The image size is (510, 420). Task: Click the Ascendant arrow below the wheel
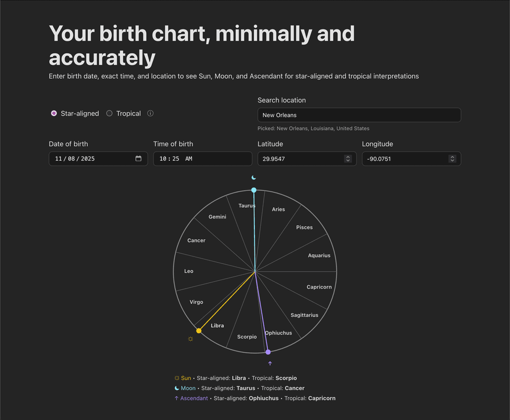[270, 363]
